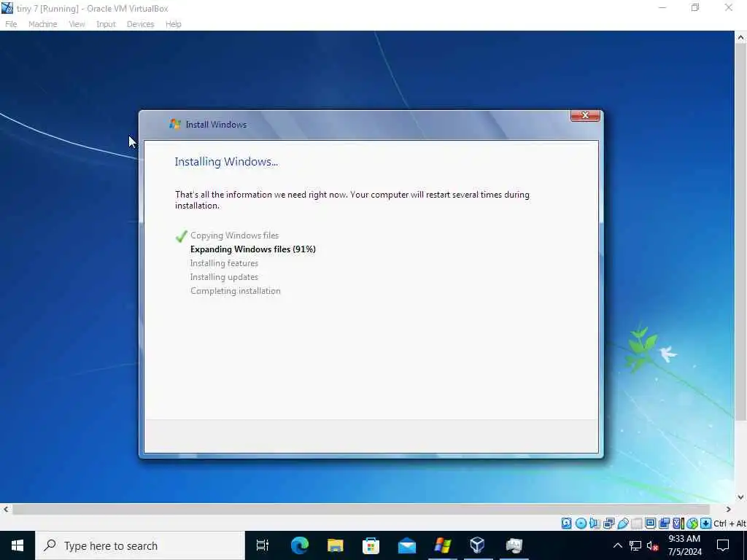Click the Install Windows flag logo icon
The height and width of the screenshot is (560, 747).
tap(175, 124)
